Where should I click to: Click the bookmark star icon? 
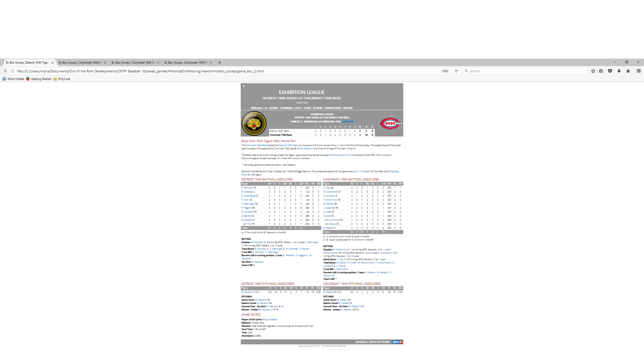coord(593,71)
